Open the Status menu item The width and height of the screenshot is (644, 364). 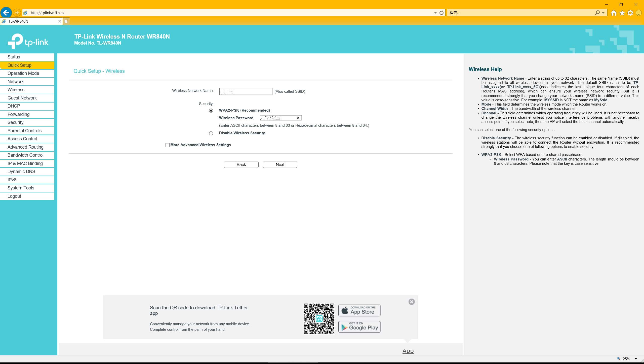tap(27, 57)
